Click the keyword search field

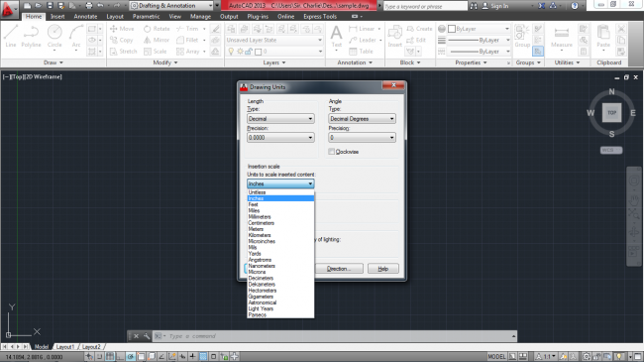pos(425,6)
